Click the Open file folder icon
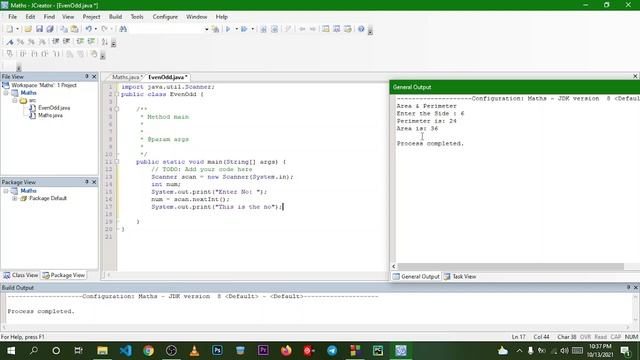 coord(28,29)
